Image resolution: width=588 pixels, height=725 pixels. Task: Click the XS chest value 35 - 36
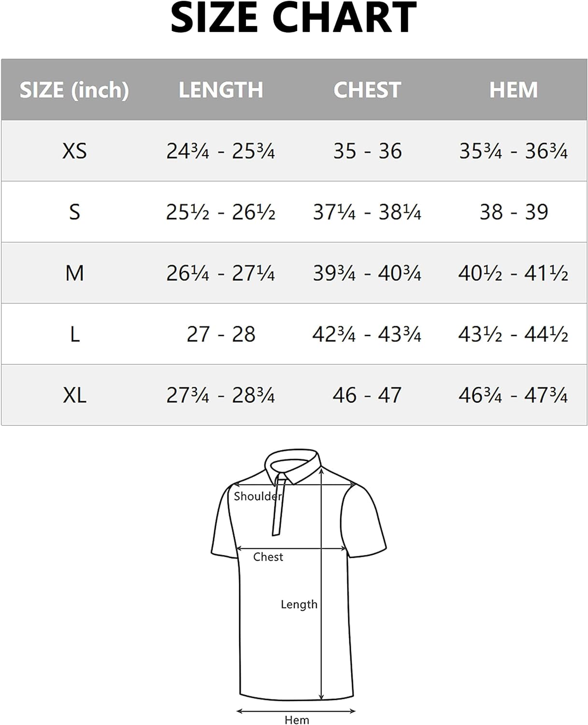(367, 151)
